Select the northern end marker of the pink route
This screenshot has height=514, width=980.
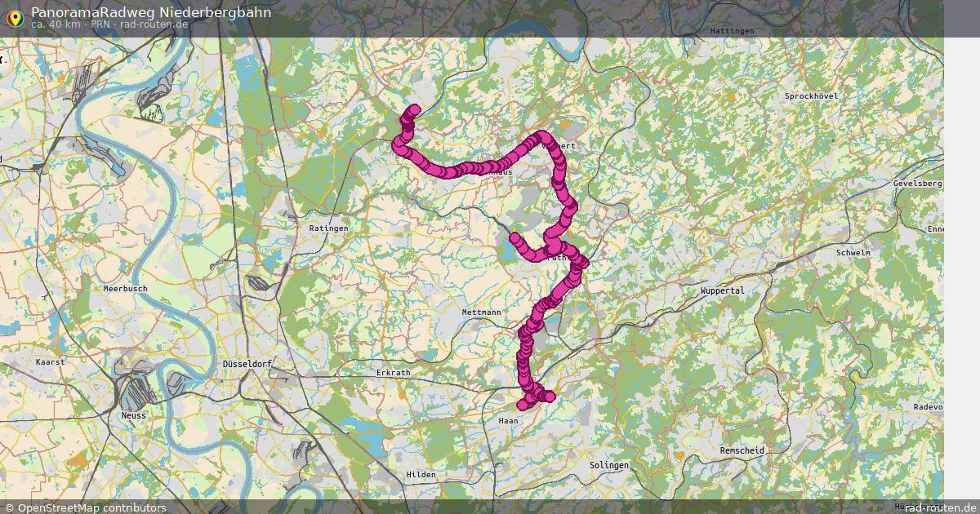(x=414, y=110)
